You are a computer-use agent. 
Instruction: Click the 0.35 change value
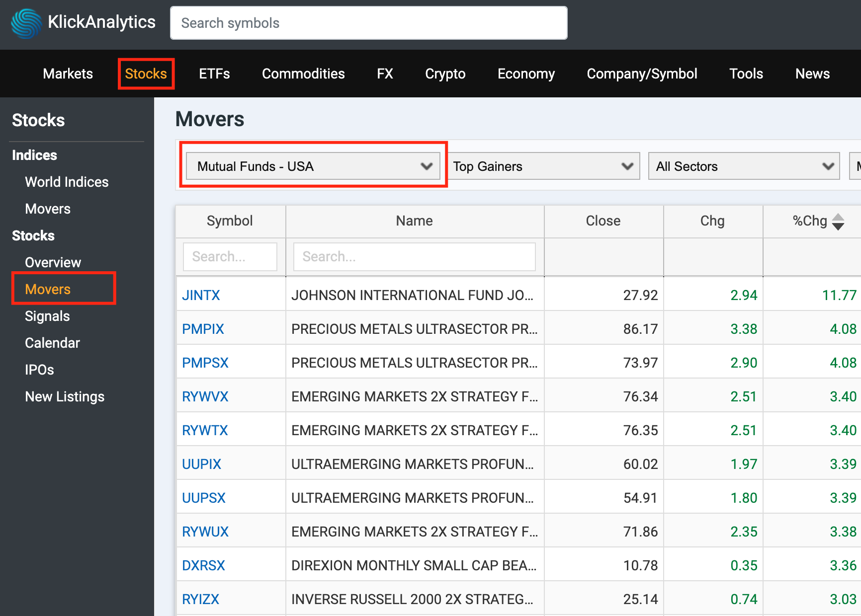(x=744, y=565)
